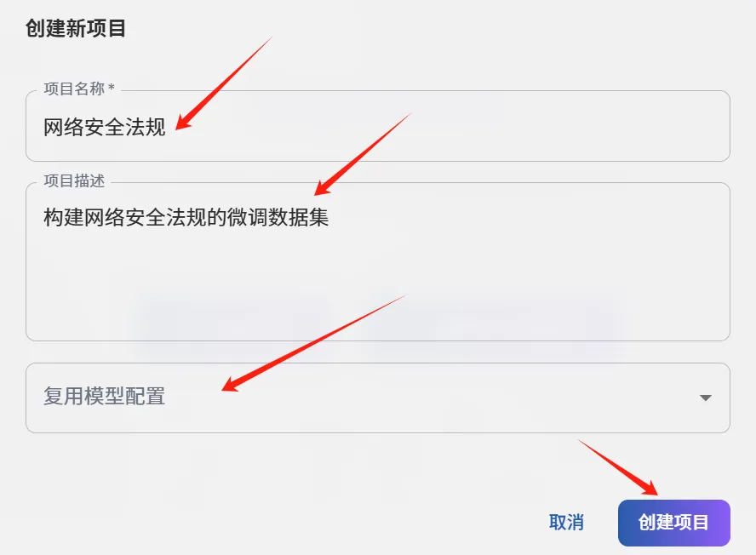Focus the 项目描述 text area
This screenshot has width=756, height=555.
pos(377,262)
